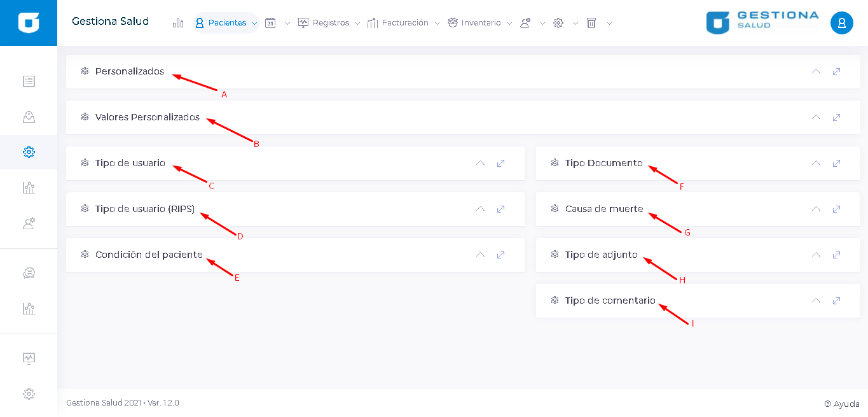868x417 pixels.
Task: Click the Valores Personalizados panel header
Action: pos(148,117)
